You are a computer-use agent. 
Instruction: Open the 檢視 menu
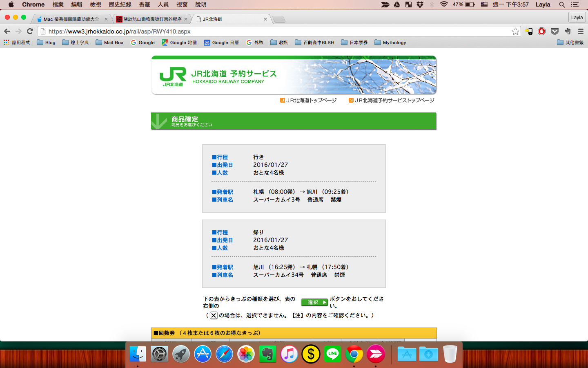pos(96,4)
